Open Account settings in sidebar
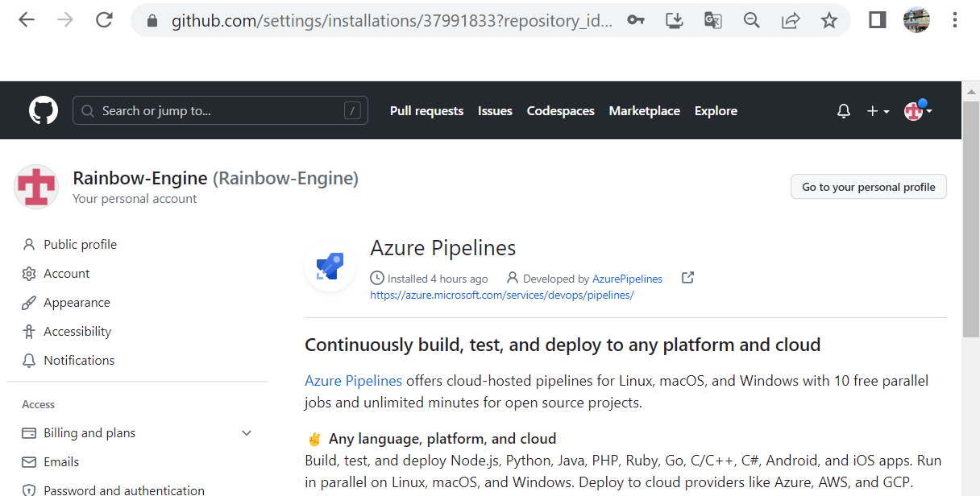This screenshot has height=496, width=980. (66, 274)
